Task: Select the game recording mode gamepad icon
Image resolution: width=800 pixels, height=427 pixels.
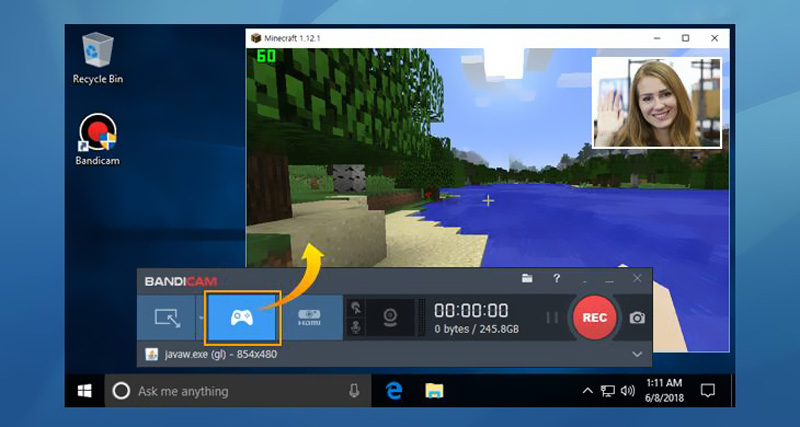Action: click(x=242, y=318)
